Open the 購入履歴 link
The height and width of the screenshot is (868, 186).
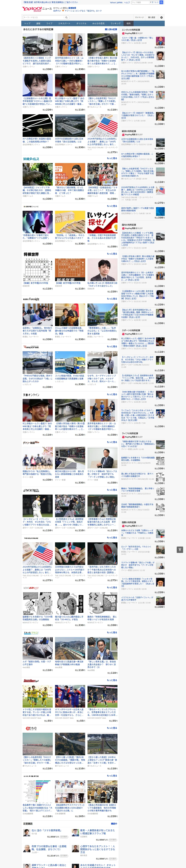pyautogui.click(x=152, y=18)
